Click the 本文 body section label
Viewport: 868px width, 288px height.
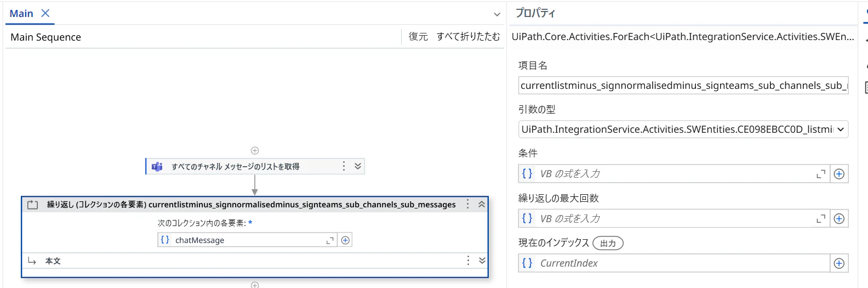pos(53,261)
